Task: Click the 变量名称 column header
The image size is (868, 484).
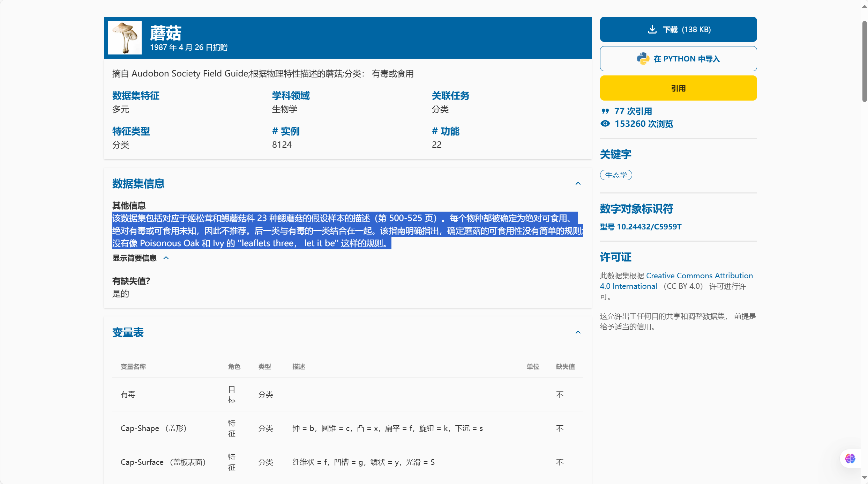Action: tap(133, 367)
